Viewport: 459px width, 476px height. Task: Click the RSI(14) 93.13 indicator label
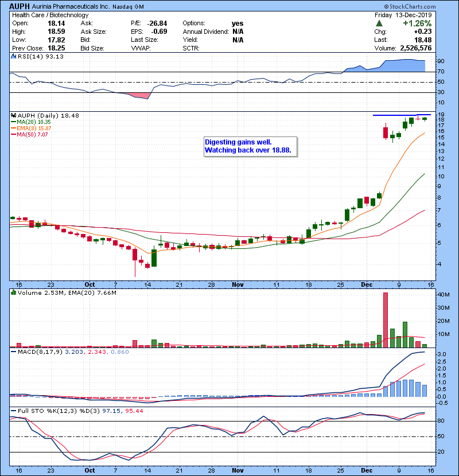(41, 56)
